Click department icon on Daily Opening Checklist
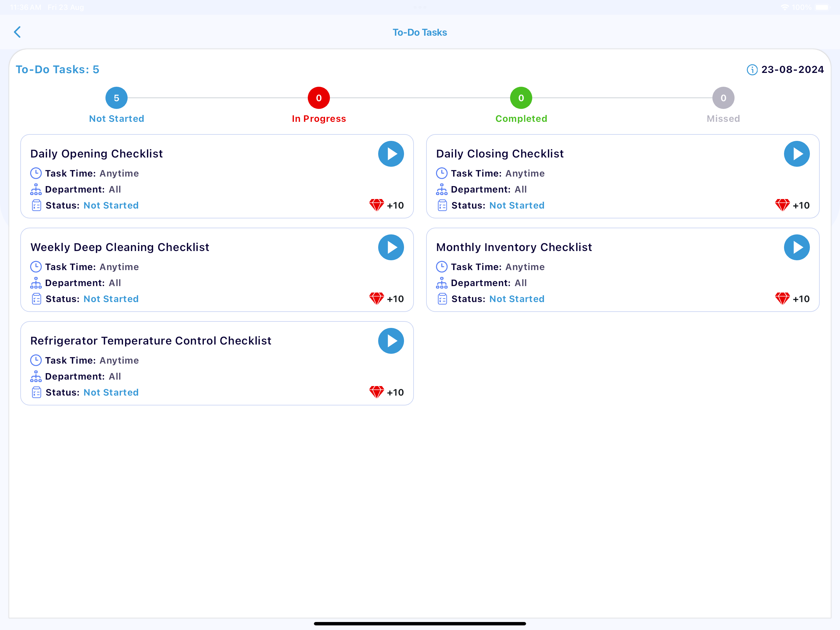 [x=36, y=189]
